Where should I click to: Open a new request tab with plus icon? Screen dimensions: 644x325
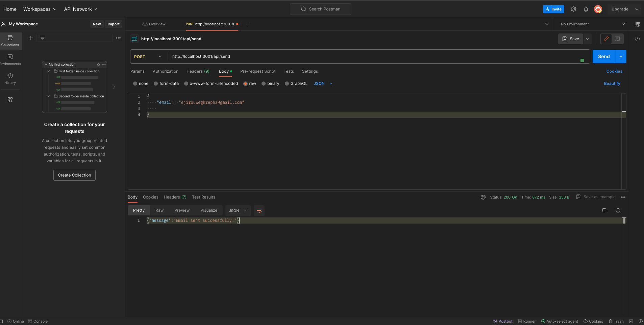pos(248,24)
